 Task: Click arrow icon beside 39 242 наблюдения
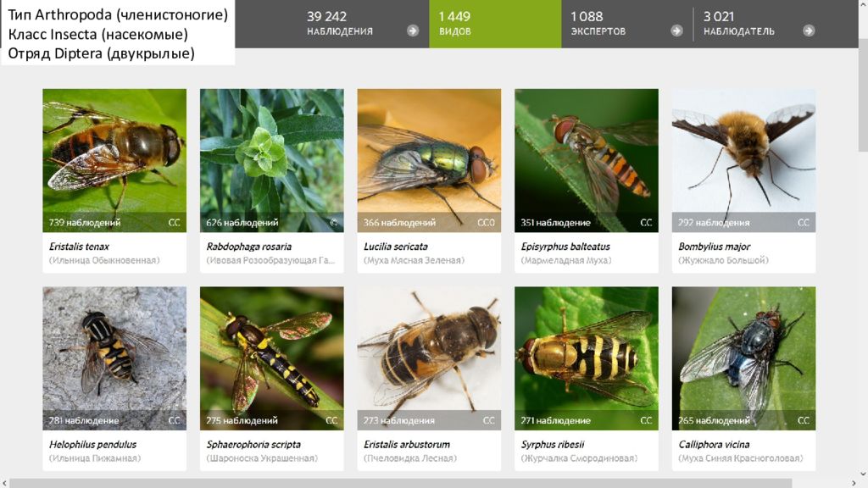pyautogui.click(x=413, y=31)
